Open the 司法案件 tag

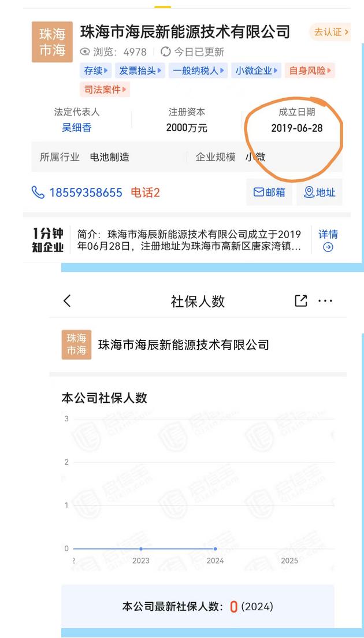(105, 89)
